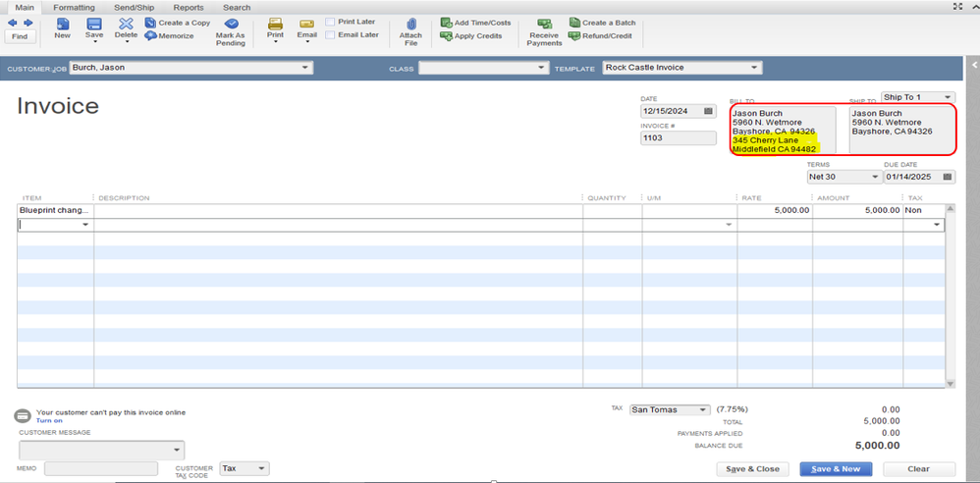Click Save & New
This screenshot has height=483, width=980.
click(x=836, y=468)
